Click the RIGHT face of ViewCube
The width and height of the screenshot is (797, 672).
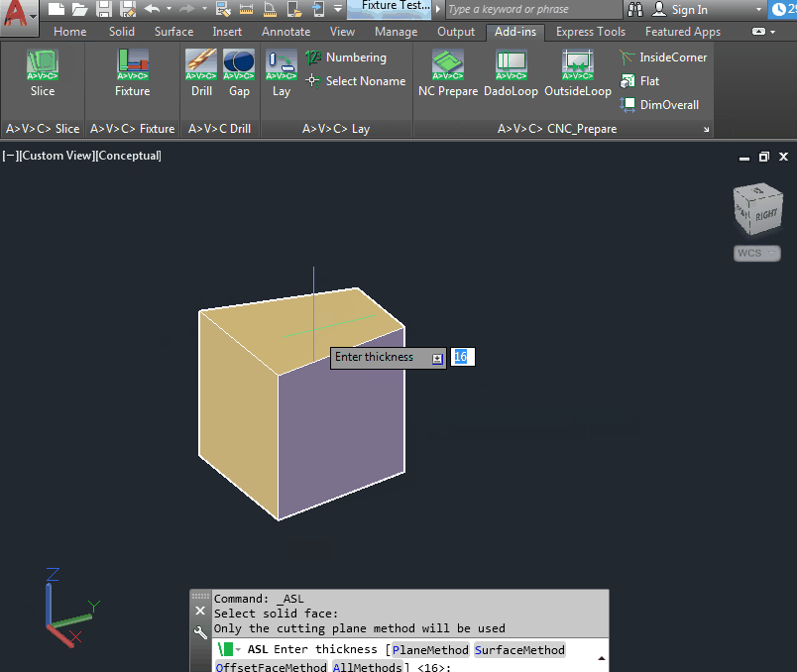pos(766,215)
